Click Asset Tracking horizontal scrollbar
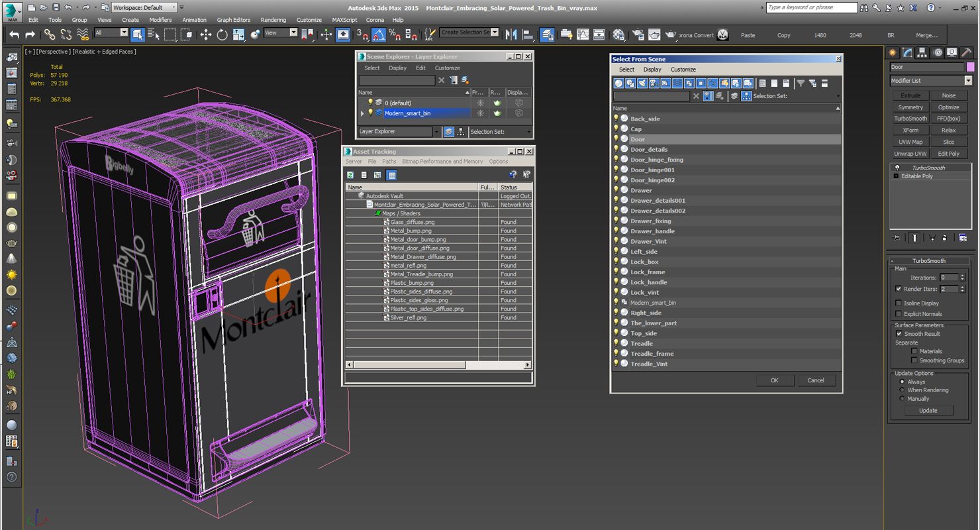 [438, 365]
